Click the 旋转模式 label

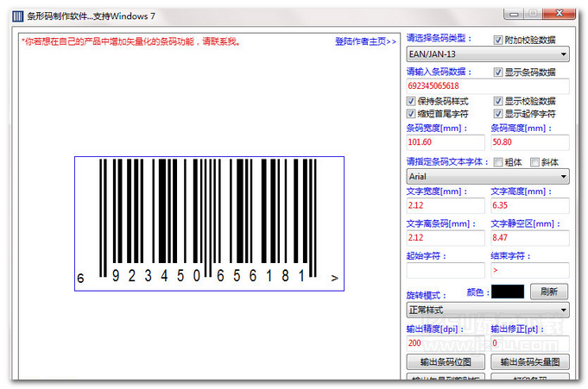pos(427,295)
